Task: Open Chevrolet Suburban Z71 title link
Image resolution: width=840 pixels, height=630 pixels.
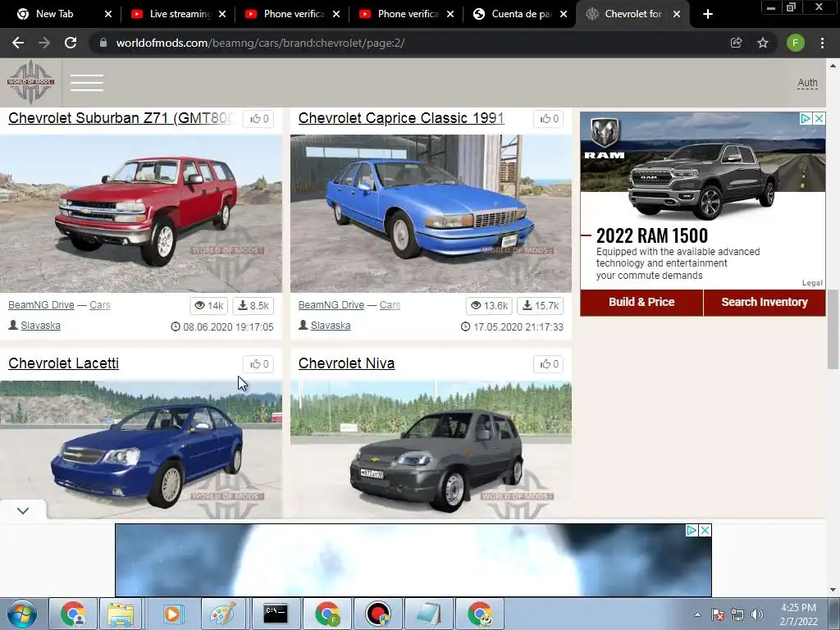Action: pos(121,118)
